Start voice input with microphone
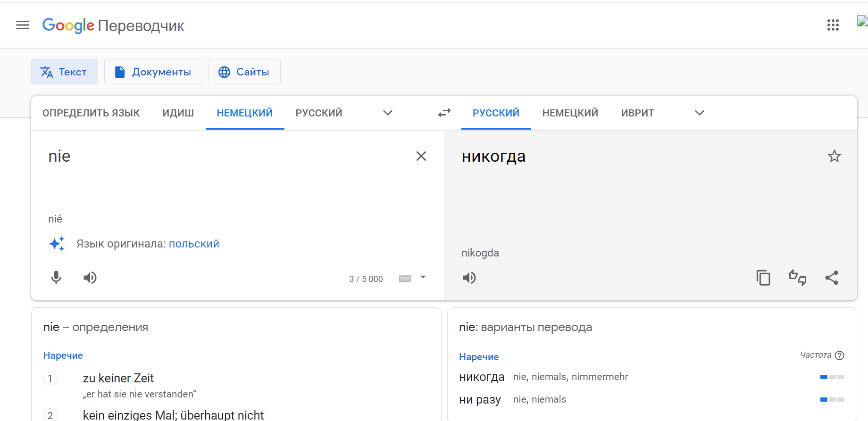This screenshot has width=868, height=421. [56, 278]
